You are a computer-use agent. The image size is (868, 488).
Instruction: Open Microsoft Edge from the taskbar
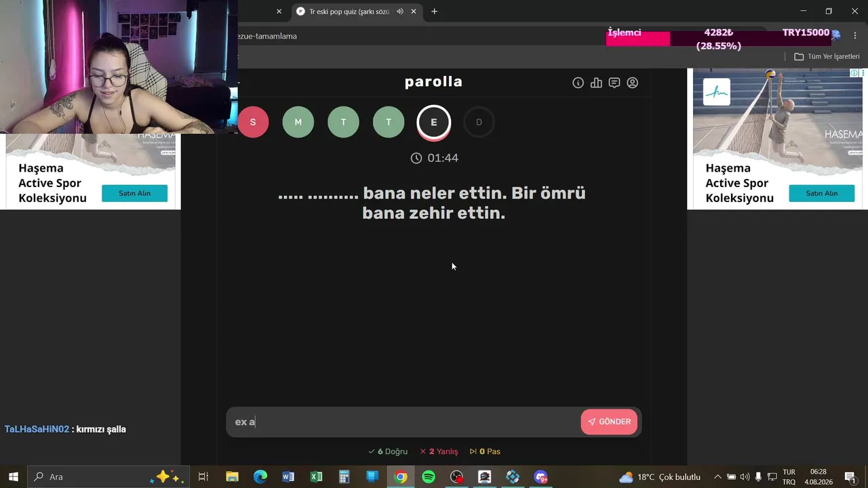(x=260, y=477)
